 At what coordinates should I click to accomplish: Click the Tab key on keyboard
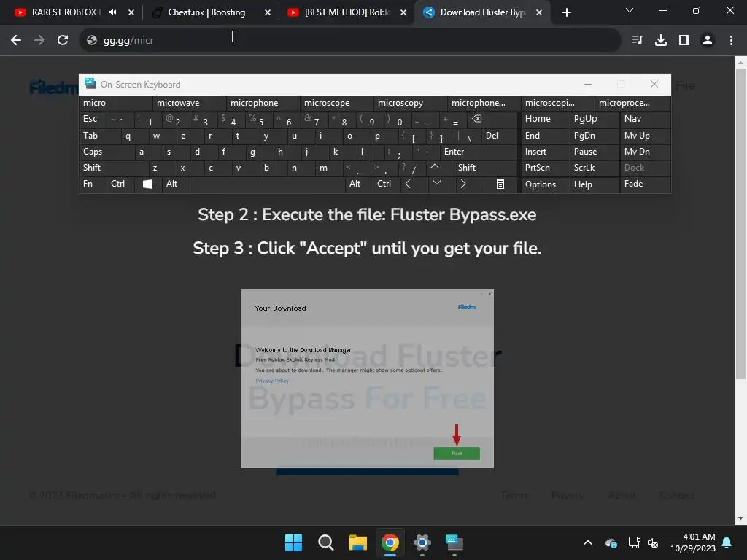(x=99, y=136)
